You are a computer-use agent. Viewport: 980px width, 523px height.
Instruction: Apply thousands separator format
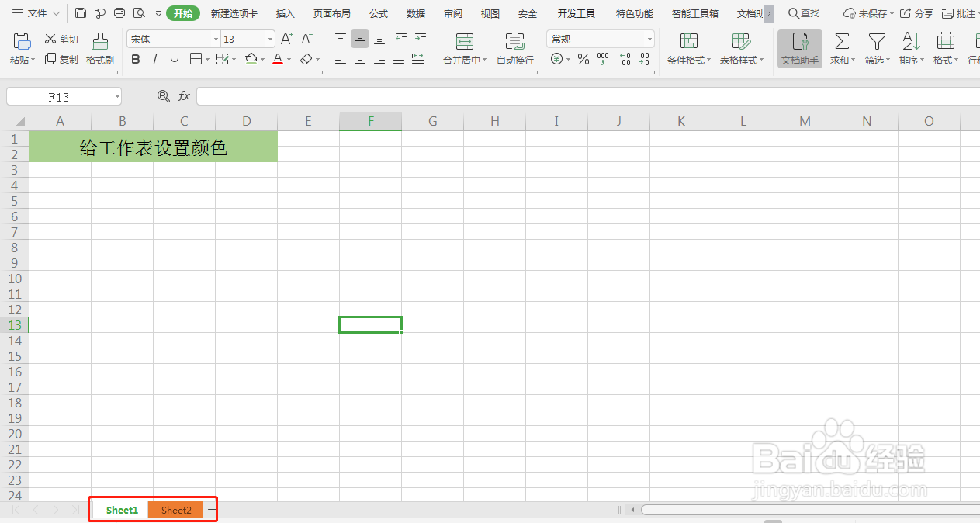pos(603,59)
